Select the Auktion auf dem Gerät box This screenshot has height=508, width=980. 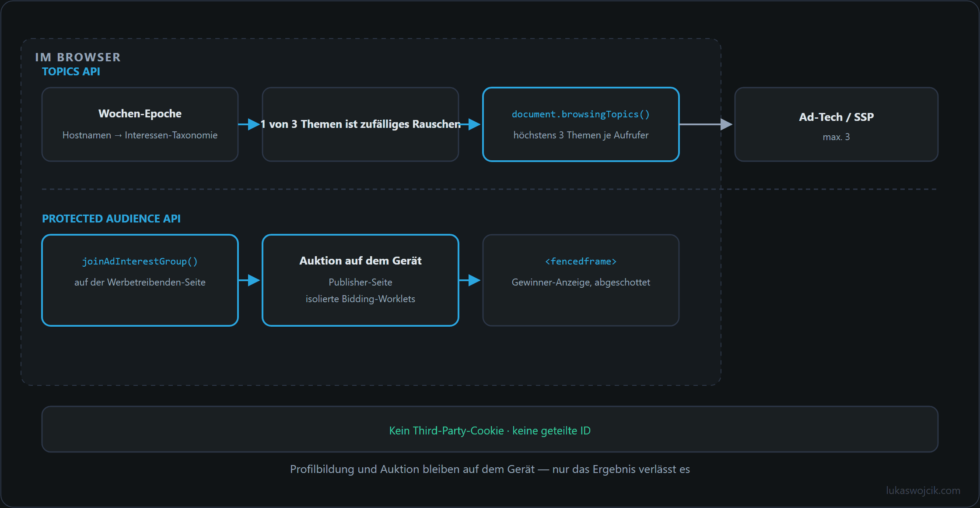[x=360, y=280]
